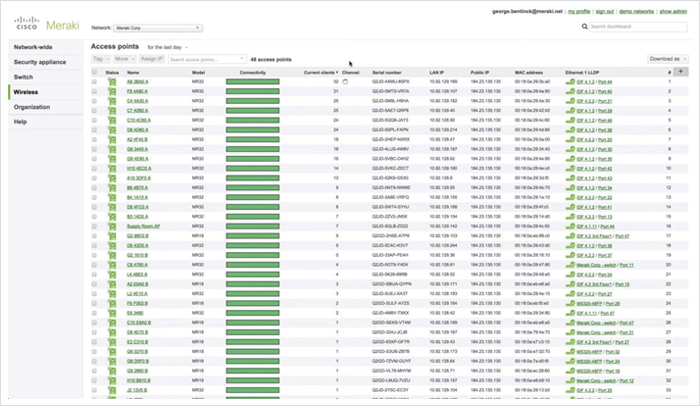Viewport: 700px width, 406px height.
Task: Click the connectivity bar in row 9
Action: 253,159
